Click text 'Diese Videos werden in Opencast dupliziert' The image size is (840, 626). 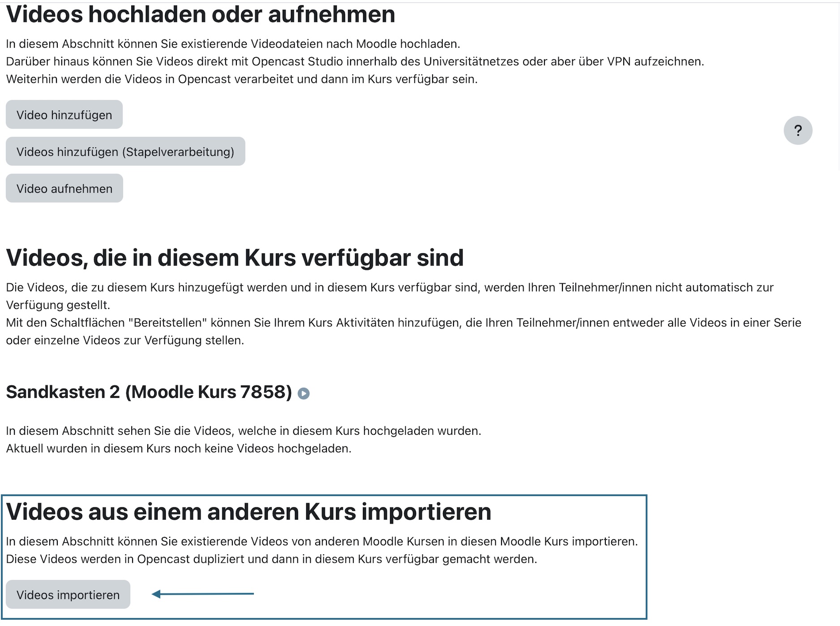pos(125,559)
